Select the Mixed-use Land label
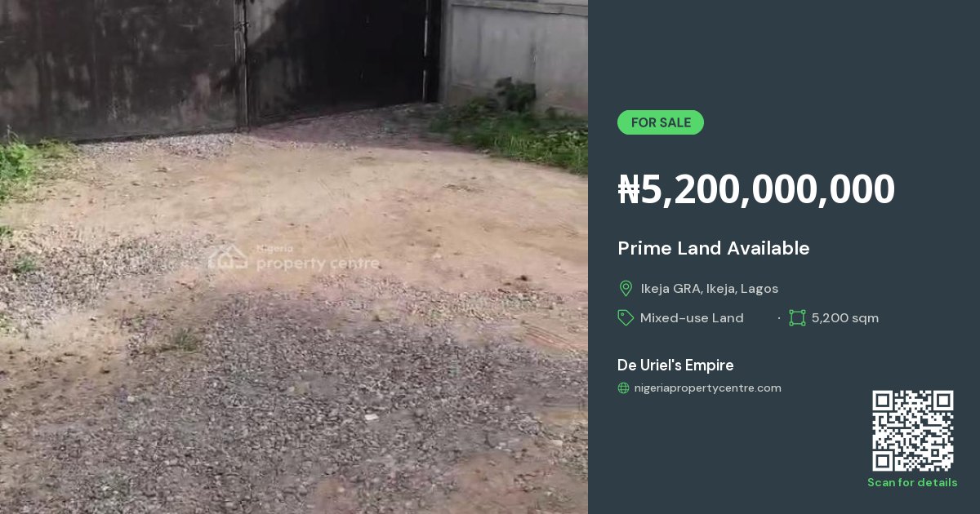 (692, 318)
